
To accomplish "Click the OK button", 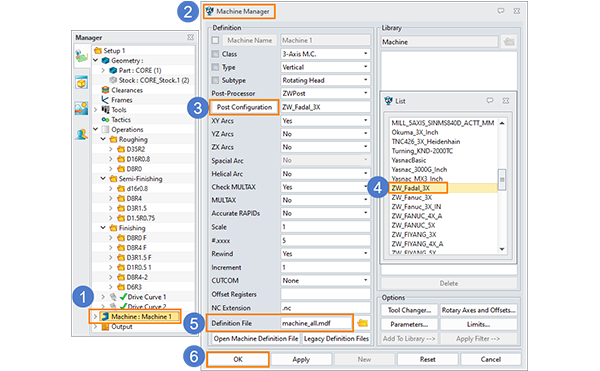I will pyautogui.click(x=238, y=360).
